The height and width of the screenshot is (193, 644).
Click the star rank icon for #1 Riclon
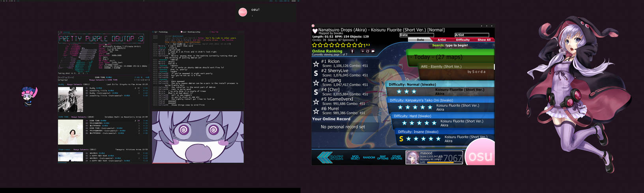(316, 64)
